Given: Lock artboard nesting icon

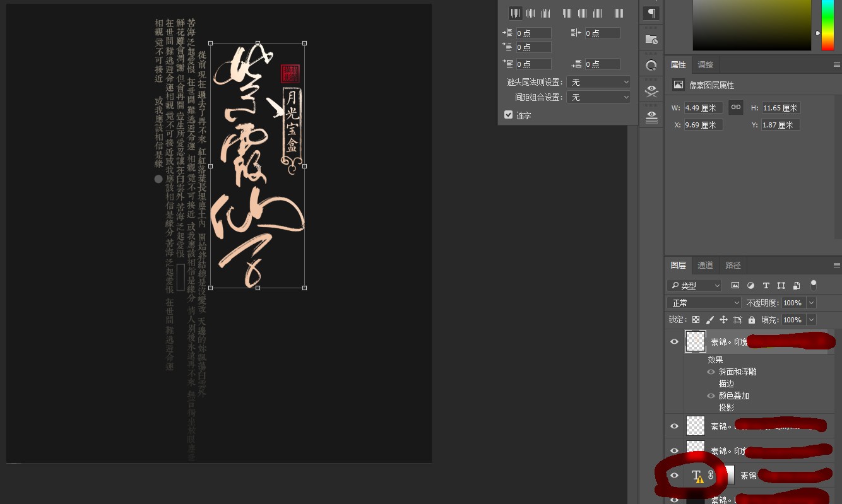Looking at the screenshot, I should coord(737,320).
